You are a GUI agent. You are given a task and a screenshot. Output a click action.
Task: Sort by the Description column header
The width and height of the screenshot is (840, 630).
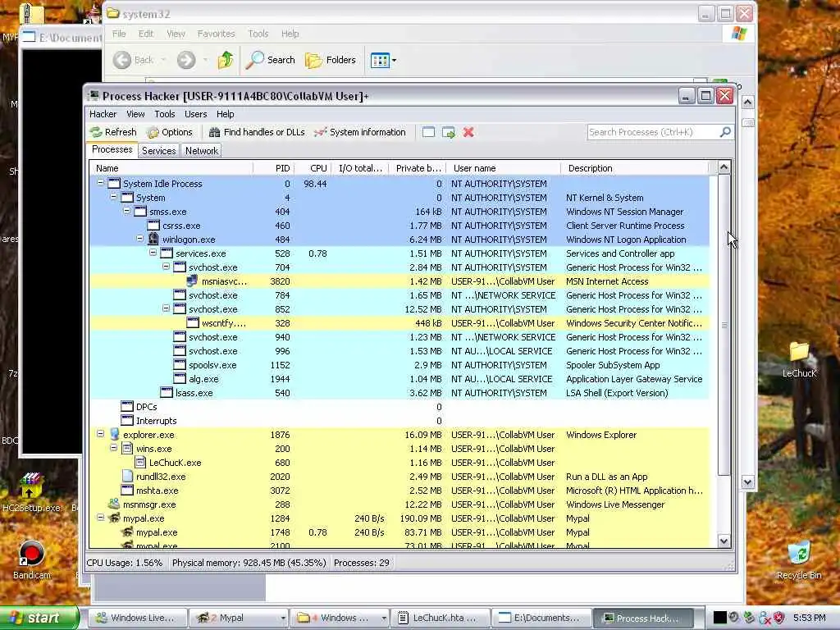click(636, 168)
